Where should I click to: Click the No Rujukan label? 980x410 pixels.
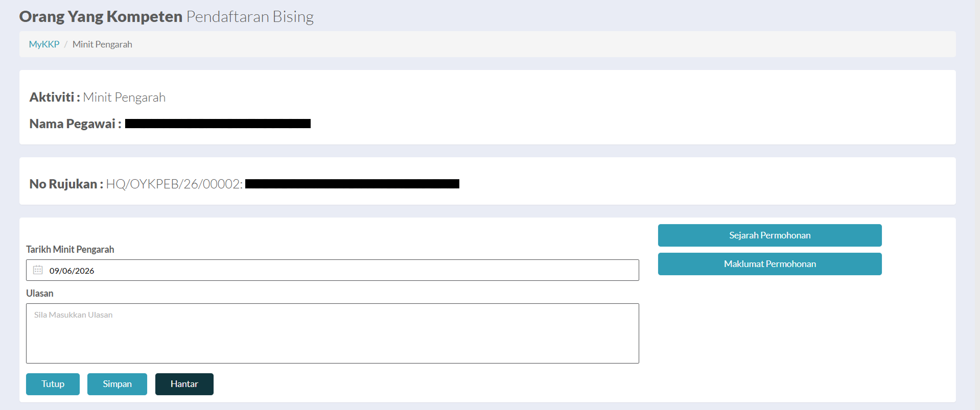point(66,184)
